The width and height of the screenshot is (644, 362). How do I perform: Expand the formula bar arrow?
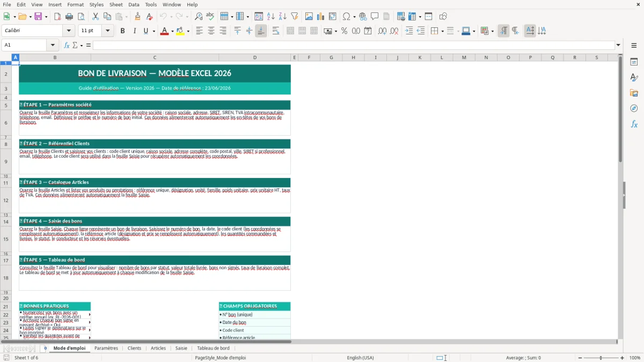pyautogui.click(x=618, y=45)
